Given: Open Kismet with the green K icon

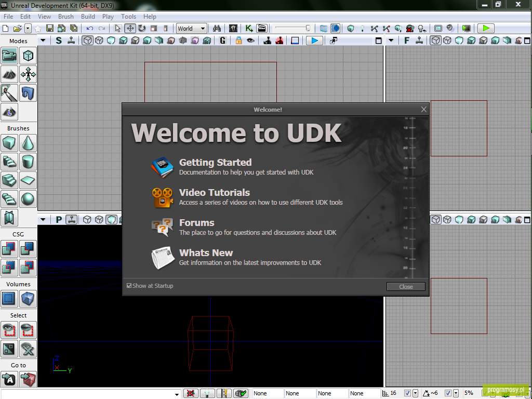Looking at the screenshot, I should (249, 29).
